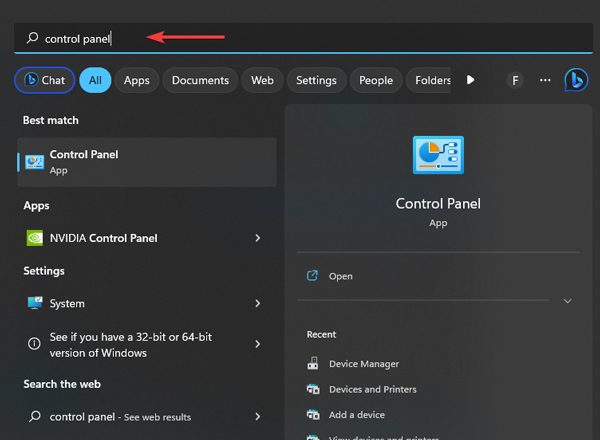Image resolution: width=600 pixels, height=440 pixels.
Task: Switch to the Web filter tab
Action: tap(262, 80)
